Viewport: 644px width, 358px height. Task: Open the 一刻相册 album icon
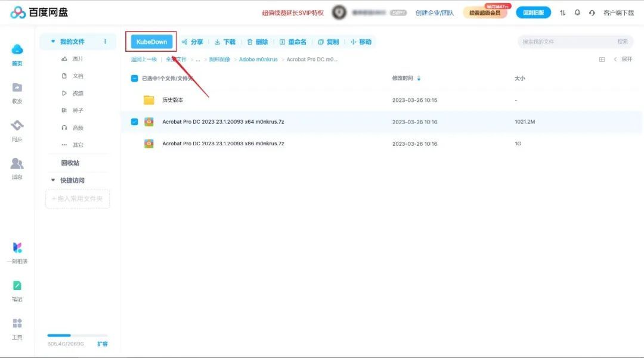point(17,247)
